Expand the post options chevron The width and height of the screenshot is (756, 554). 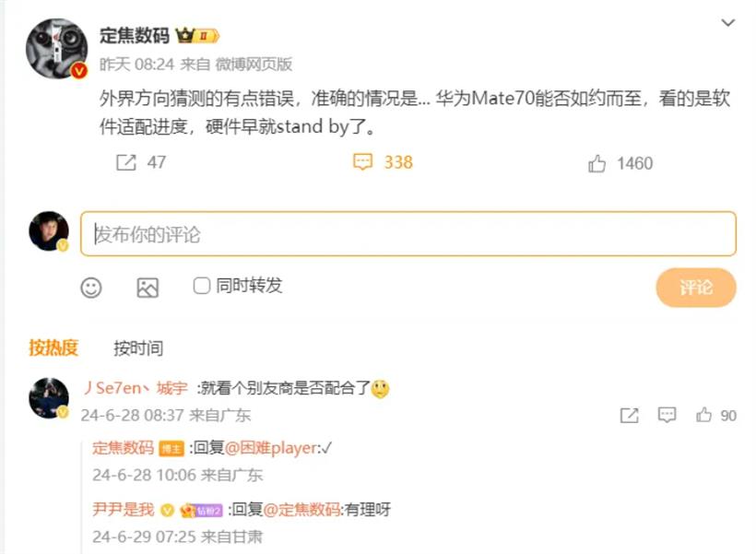tap(727, 23)
